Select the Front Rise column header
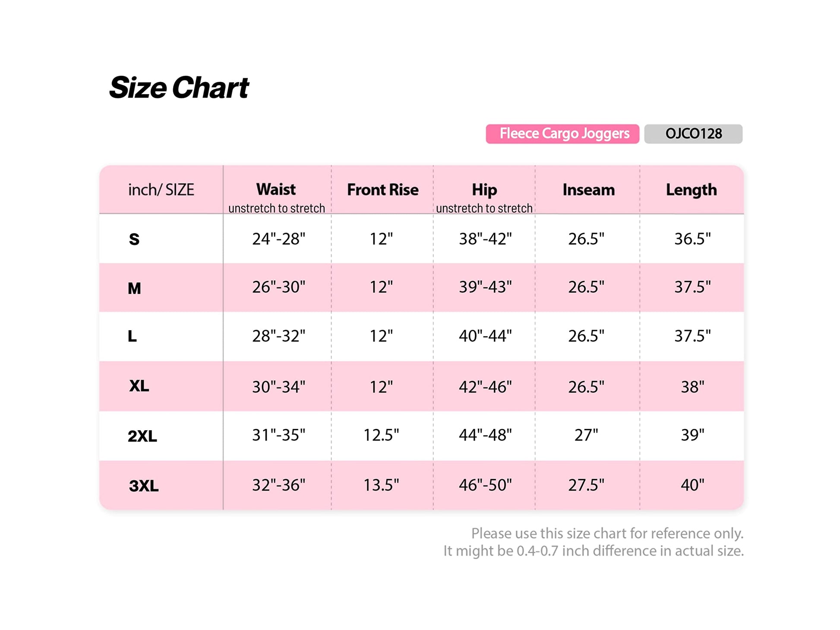Image resolution: width=840 pixels, height=630 pixels. tap(382, 190)
